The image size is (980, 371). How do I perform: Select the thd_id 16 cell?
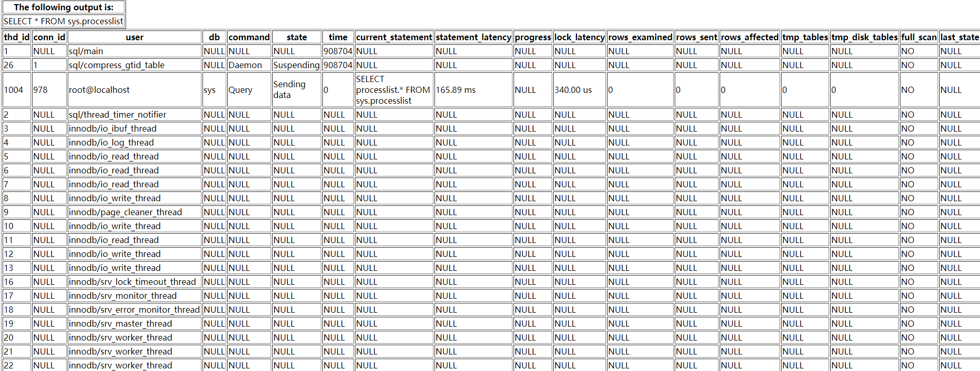pos(17,282)
